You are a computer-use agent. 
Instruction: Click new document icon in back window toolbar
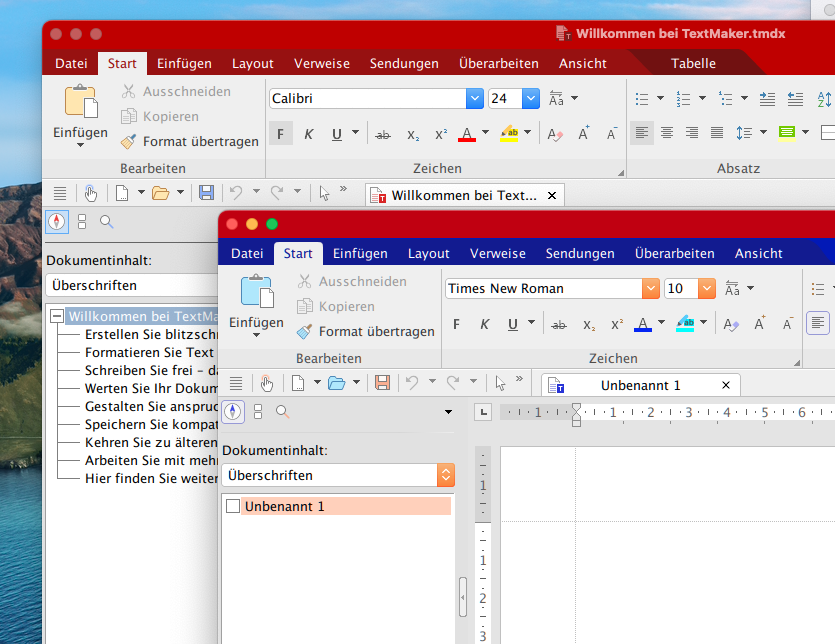[122, 192]
